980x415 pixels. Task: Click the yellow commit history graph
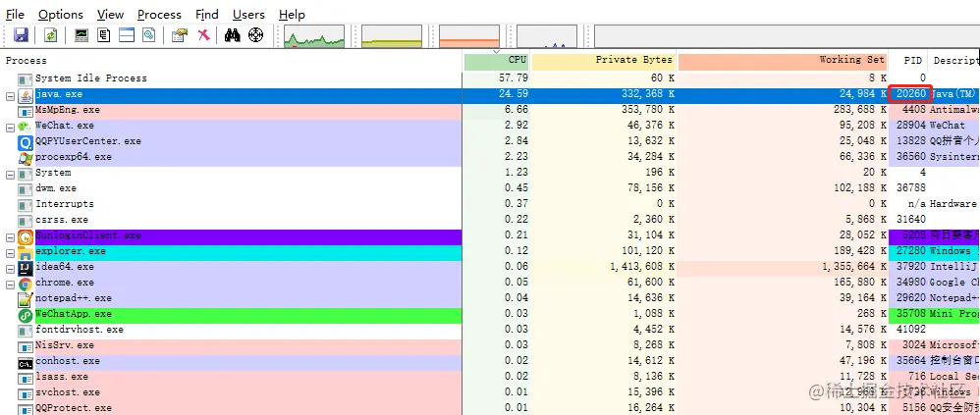[392, 36]
